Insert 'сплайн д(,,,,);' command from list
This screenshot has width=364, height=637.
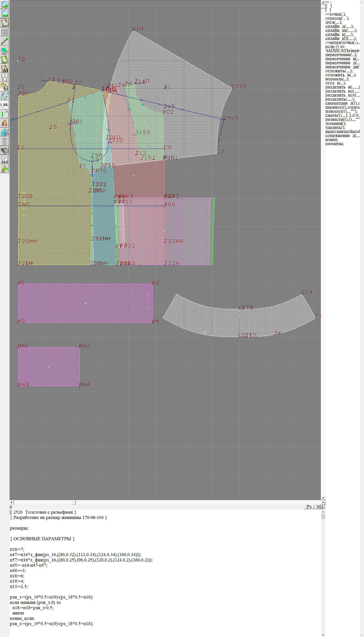(x=339, y=26)
